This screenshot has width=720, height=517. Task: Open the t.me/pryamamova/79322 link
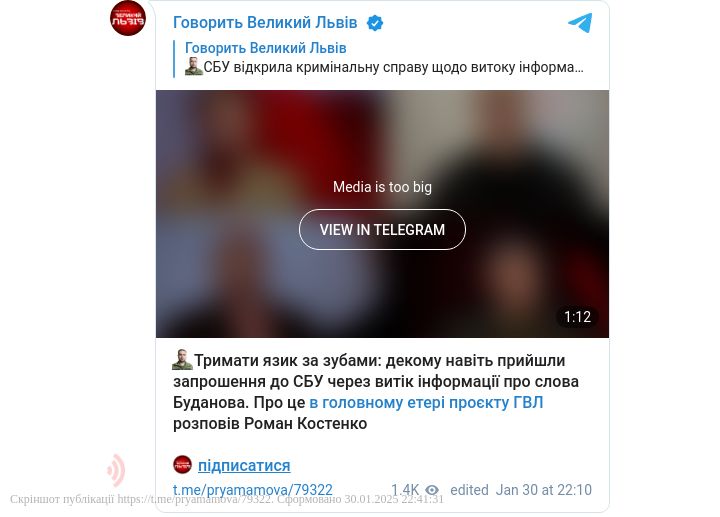[253, 490]
